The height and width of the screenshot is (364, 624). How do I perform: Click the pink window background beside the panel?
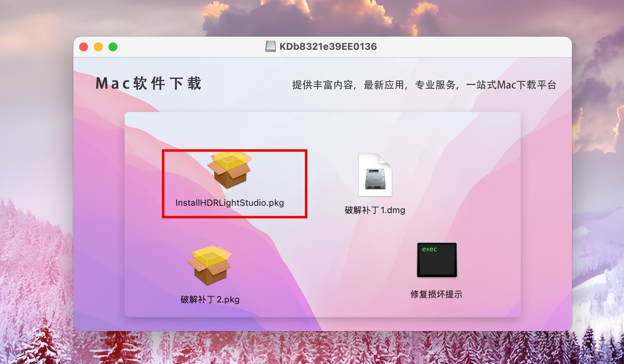(x=99, y=220)
